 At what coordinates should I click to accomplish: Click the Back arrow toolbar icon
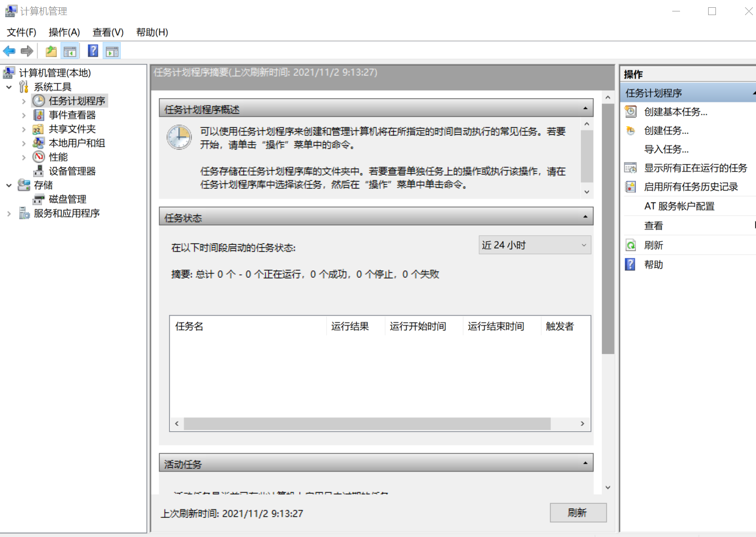point(9,51)
